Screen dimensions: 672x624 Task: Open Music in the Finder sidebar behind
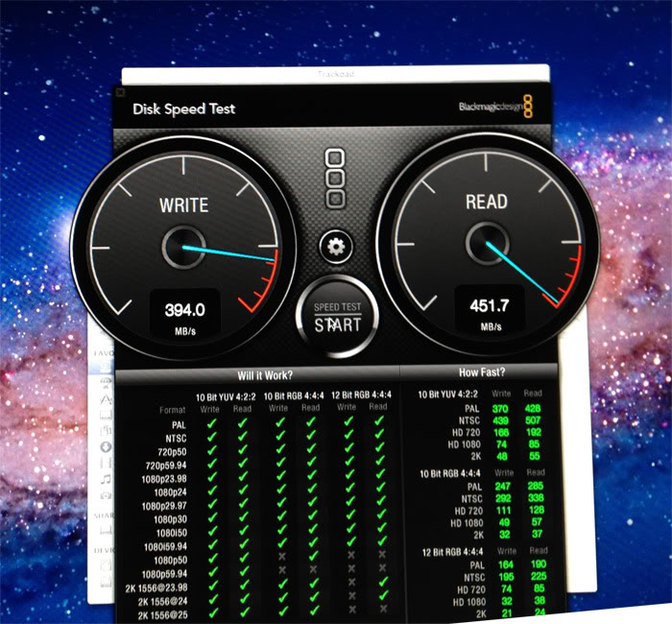[x=106, y=480]
